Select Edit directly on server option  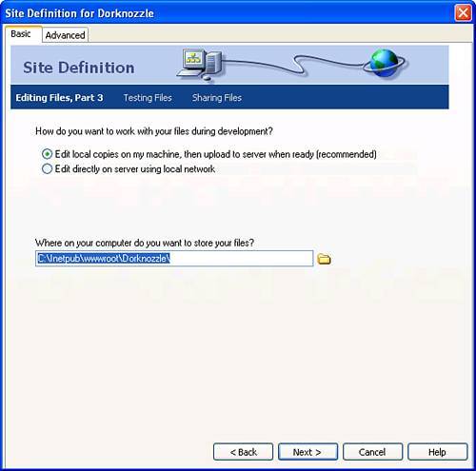click(x=47, y=168)
